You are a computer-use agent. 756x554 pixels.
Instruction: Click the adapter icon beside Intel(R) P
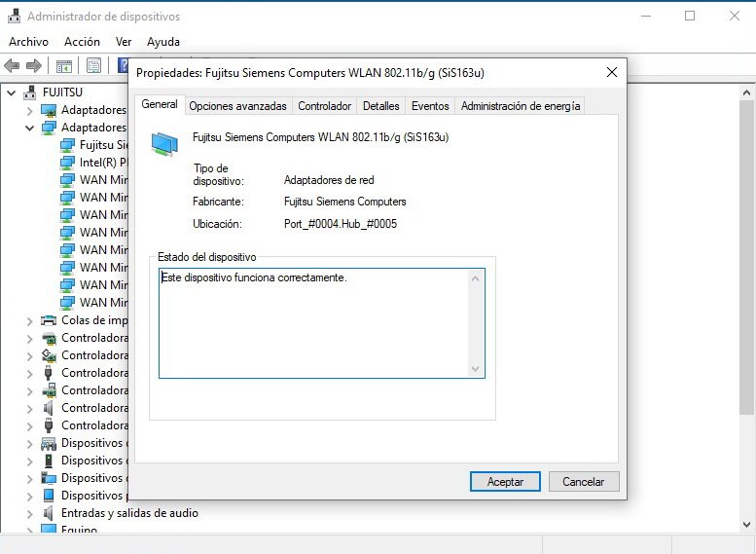(x=67, y=163)
